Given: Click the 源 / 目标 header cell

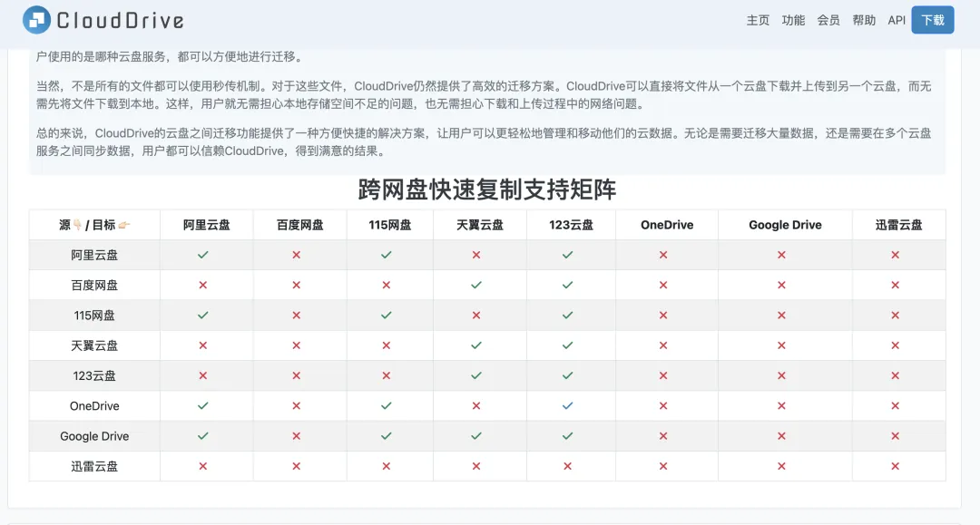Looking at the screenshot, I should pyautogui.click(x=94, y=225).
